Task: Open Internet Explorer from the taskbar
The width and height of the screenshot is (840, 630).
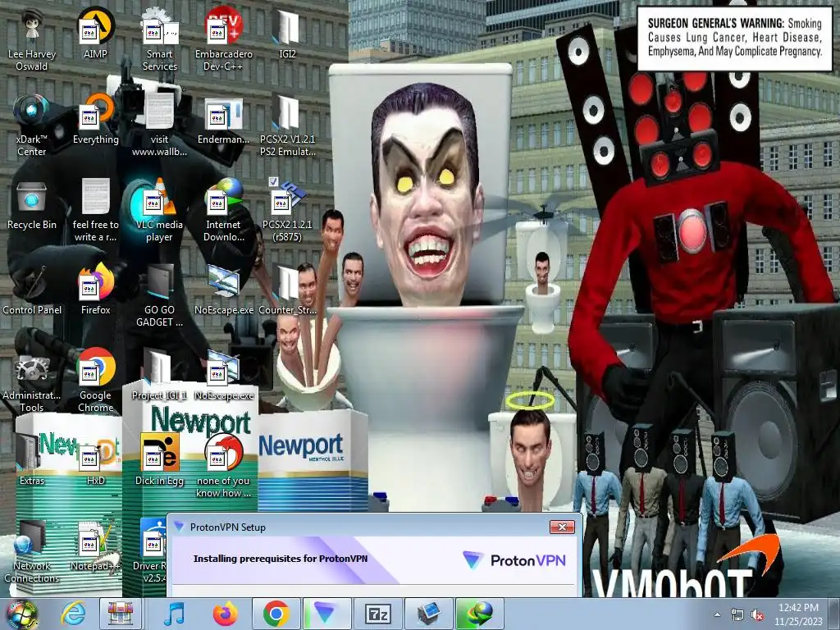Action: click(x=73, y=614)
